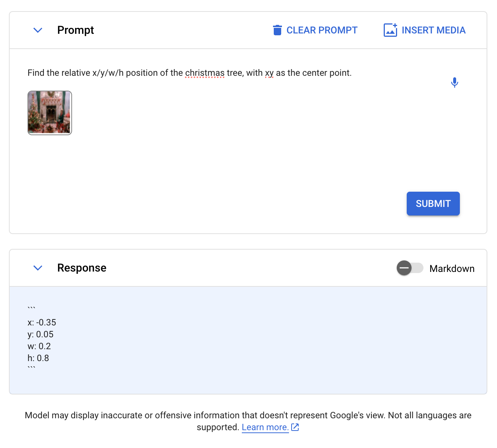The image size is (497, 448).
Task: Click the external link icon beside Learn more
Action: click(295, 427)
